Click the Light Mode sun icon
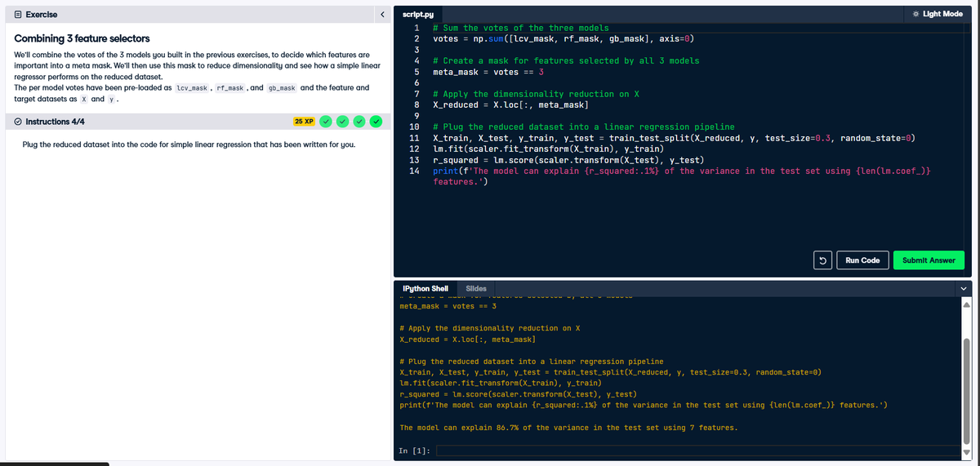This screenshot has height=466, width=980. [915, 14]
